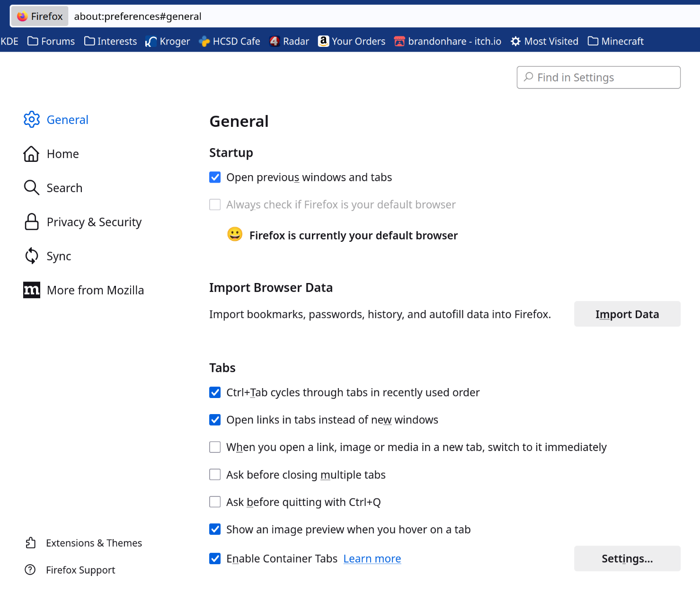Click the Sync arrows icon in sidebar
Image resolution: width=700 pixels, height=602 pixels.
tap(32, 256)
